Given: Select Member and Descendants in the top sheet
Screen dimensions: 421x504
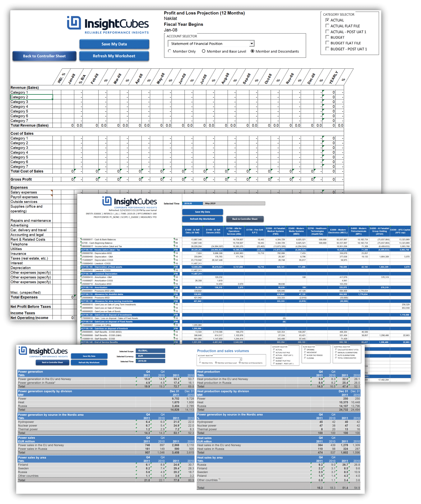Looking at the screenshot, I should [252, 51].
